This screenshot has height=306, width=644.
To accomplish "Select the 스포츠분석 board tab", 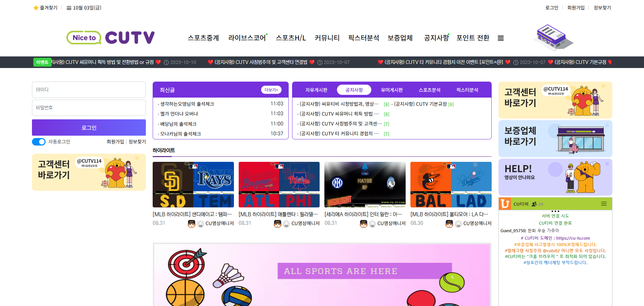I will (x=429, y=90).
